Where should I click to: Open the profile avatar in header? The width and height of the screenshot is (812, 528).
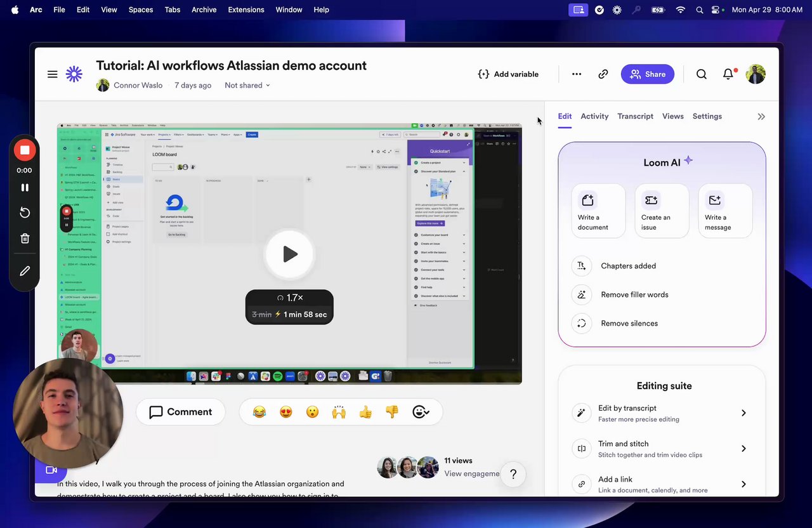click(756, 74)
